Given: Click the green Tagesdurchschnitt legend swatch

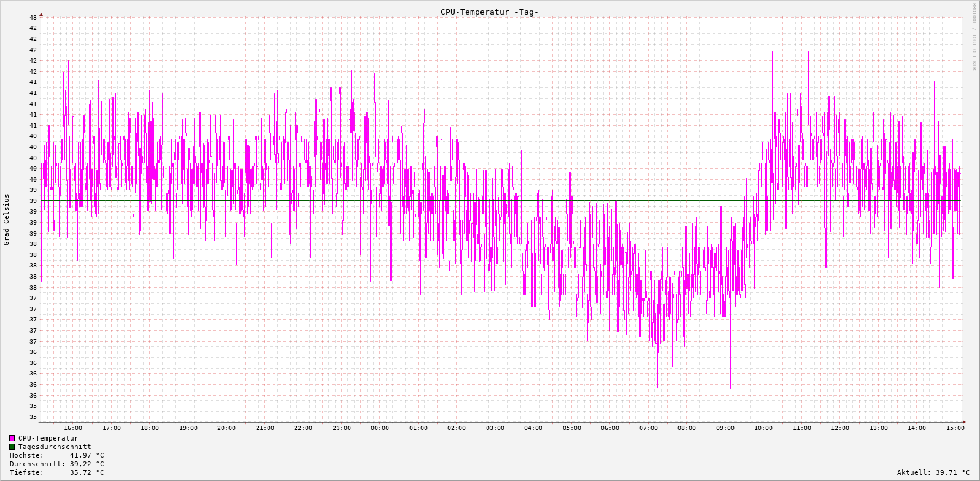Looking at the screenshot, I should 12,447.
